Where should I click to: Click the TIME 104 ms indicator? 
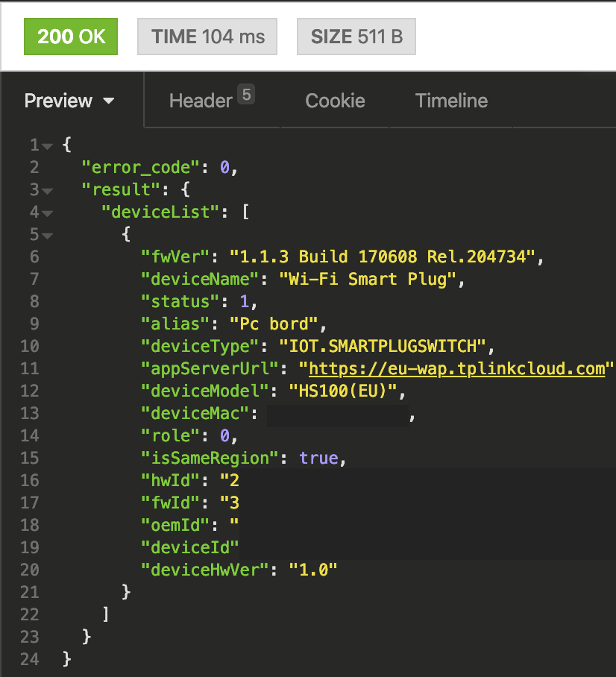coord(207,36)
